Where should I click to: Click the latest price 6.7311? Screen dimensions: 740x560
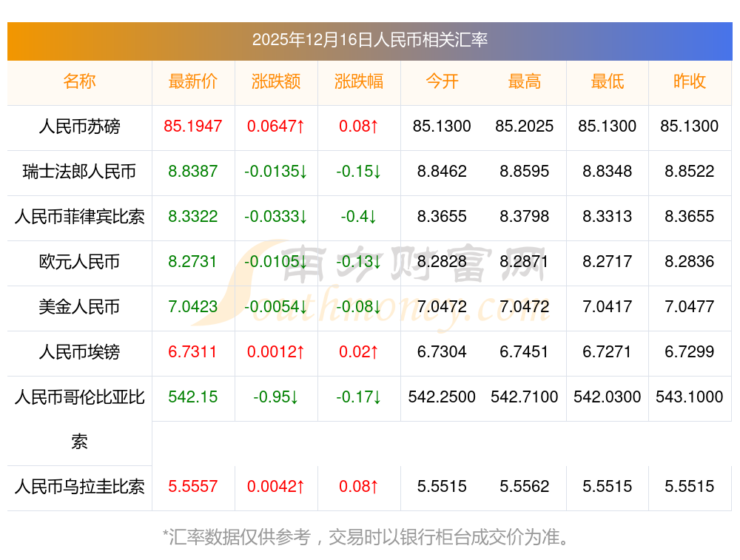coord(192,351)
